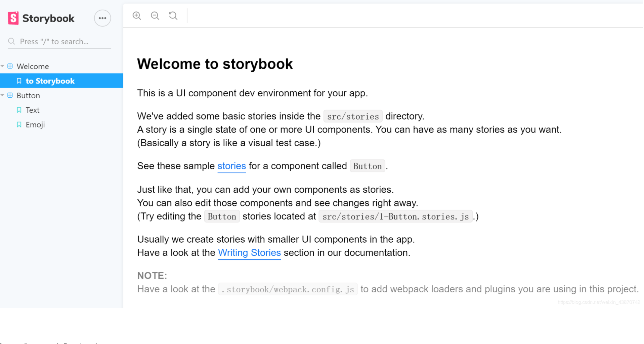
Task: Follow the 'stories' hyperlink
Action: [x=232, y=166]
